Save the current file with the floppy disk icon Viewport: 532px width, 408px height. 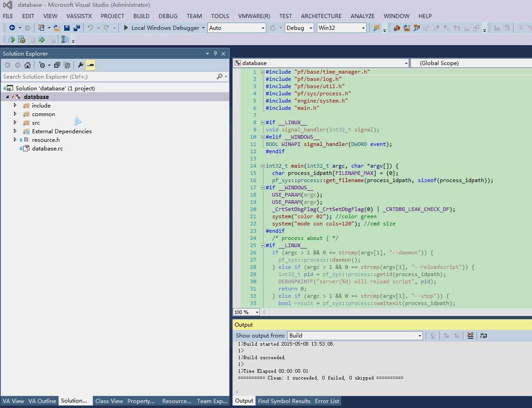[67, 28]
